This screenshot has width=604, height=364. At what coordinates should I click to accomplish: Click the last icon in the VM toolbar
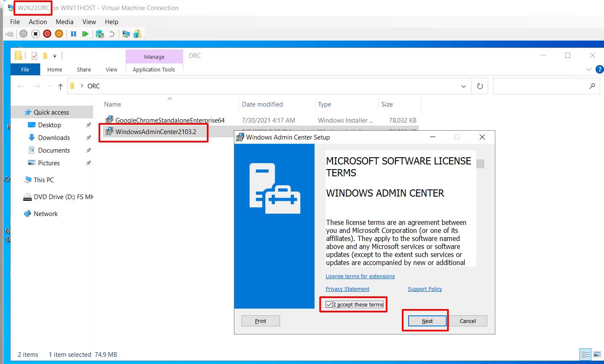(137, 34)
